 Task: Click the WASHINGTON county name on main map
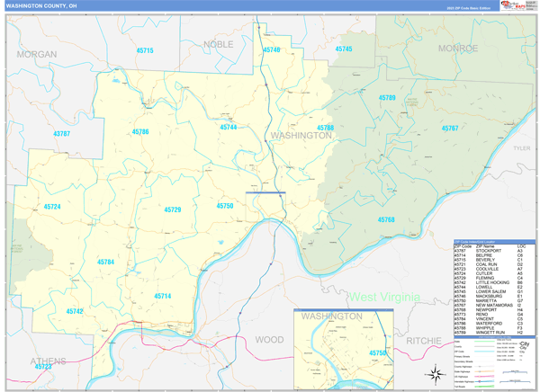[301, 135]
